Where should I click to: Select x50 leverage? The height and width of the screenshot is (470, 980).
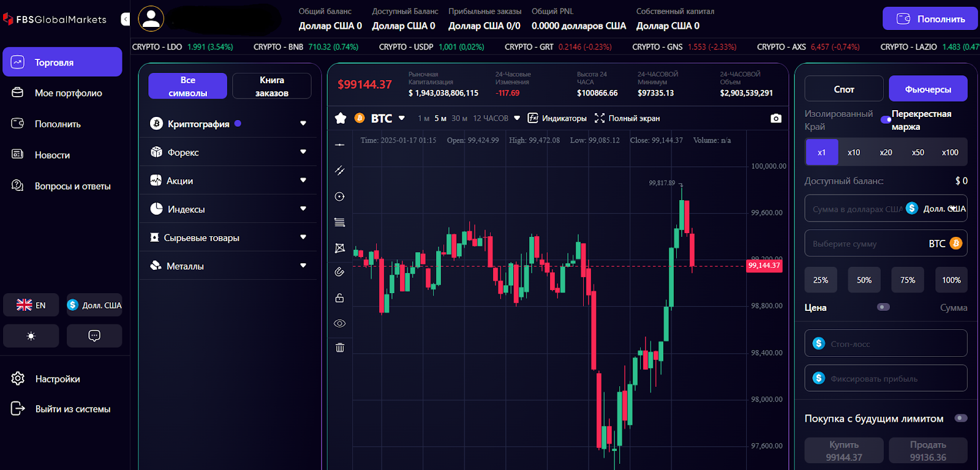[x=918, y=152]
